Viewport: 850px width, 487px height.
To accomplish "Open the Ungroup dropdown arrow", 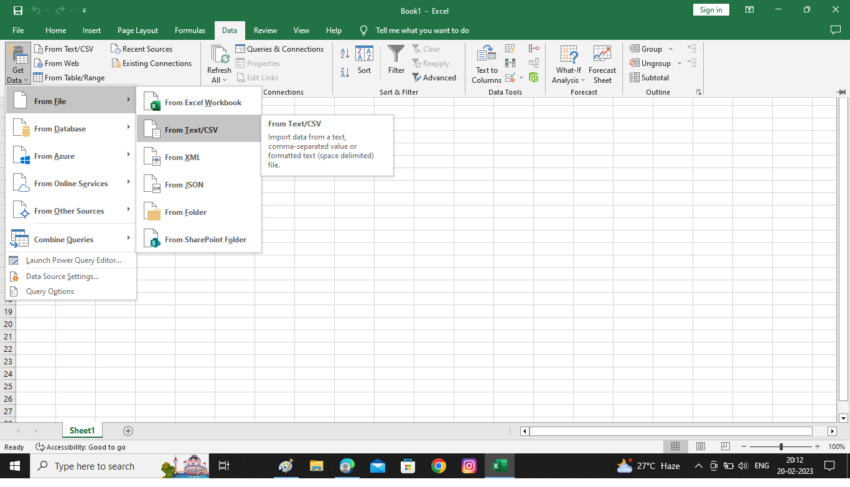I will [679, 63].
